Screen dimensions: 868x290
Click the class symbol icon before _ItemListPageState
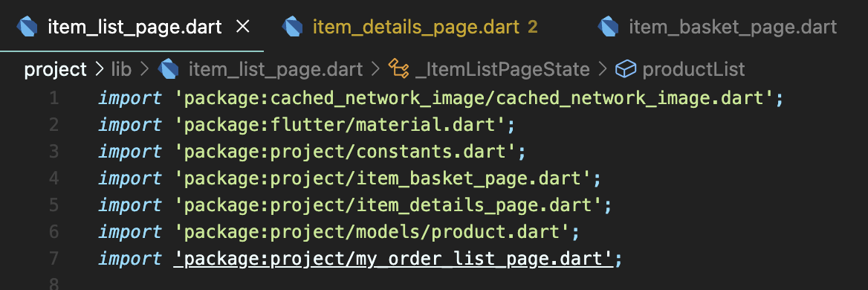(398, 68)
